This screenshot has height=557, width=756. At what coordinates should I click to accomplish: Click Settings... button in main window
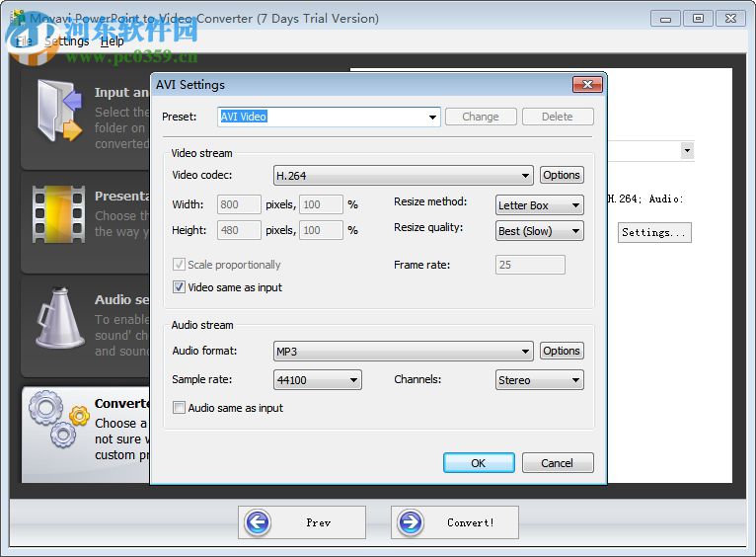pos(654,232)
